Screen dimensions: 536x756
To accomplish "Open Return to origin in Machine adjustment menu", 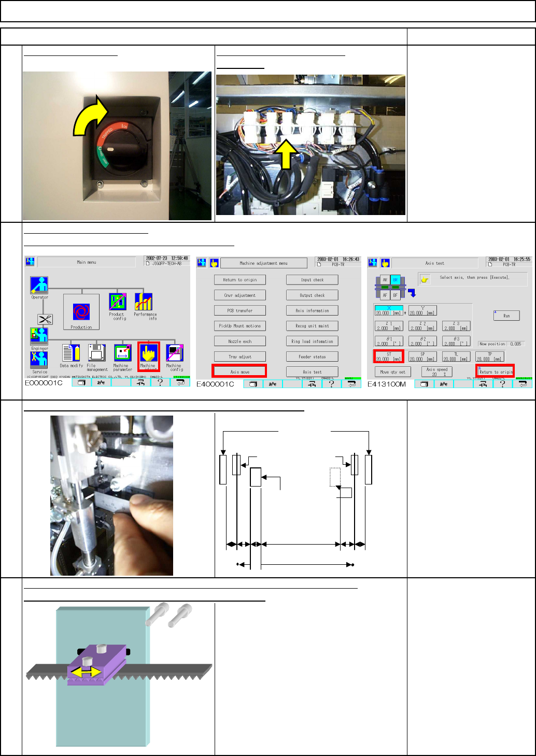I will coord(240,280).
